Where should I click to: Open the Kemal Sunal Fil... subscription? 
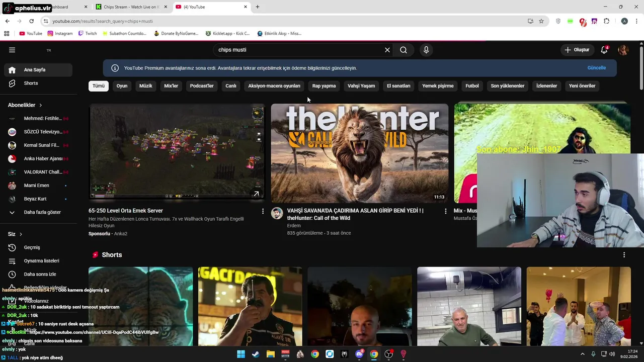point(38,145)
